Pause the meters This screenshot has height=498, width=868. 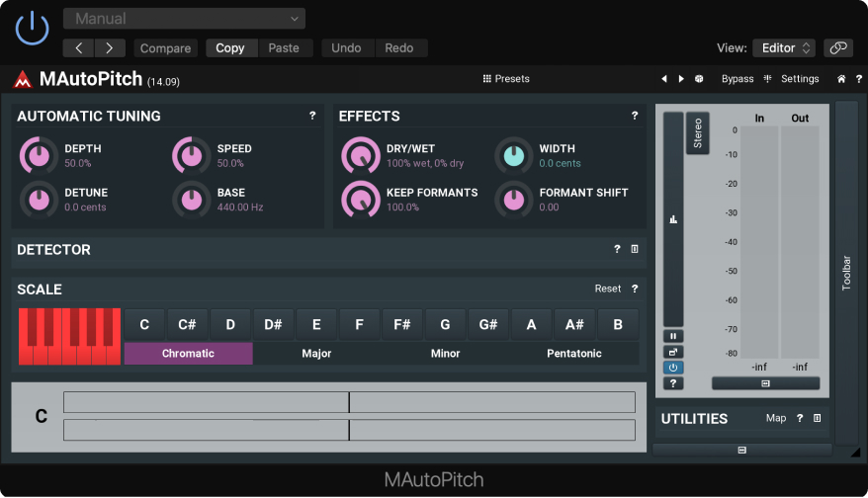[x=673, y=336]
